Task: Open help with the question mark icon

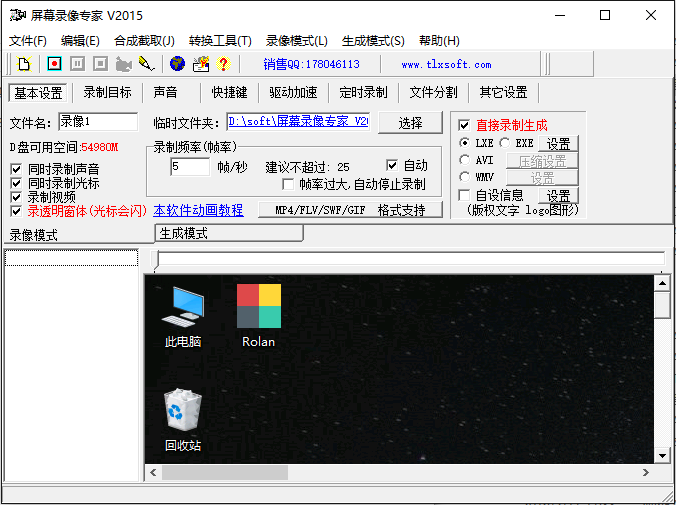Action: click(223, 64)
